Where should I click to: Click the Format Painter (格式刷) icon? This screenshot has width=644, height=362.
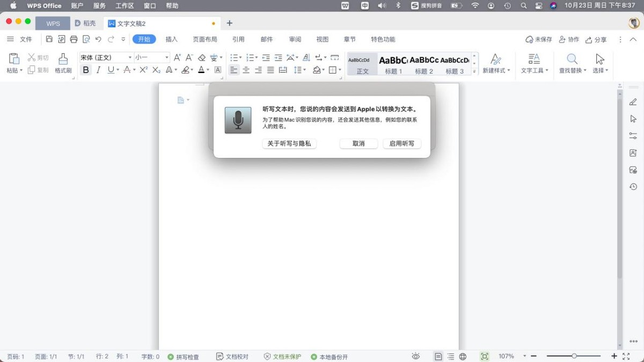click(x=63, y=59)
